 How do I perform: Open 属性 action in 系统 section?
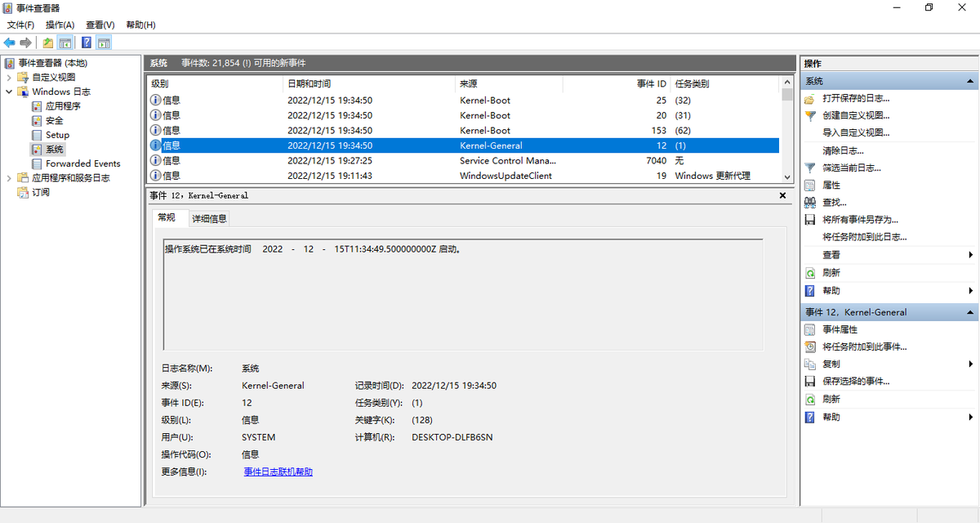tap(831, 186)
